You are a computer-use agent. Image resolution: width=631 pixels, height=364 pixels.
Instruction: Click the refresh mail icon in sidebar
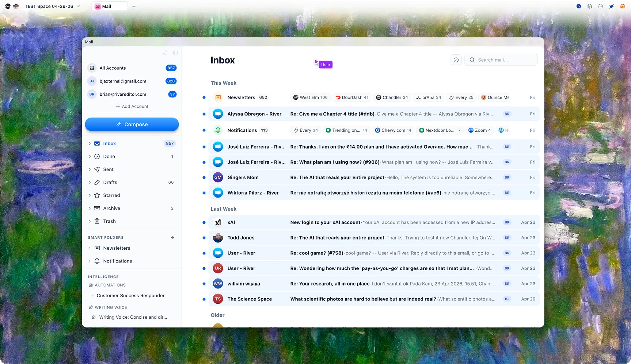pyautogui.click(x=165, y=53)
